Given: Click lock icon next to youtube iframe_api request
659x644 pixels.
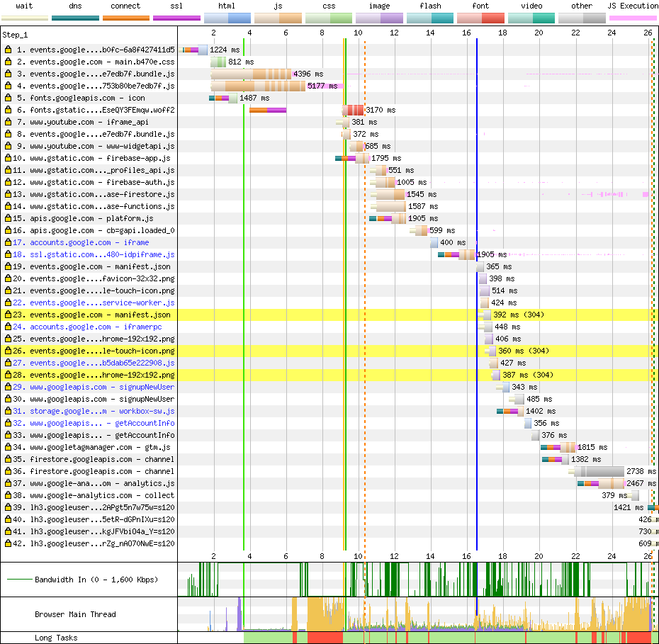Looking at the screenshot, I should (x=9, y=122).
